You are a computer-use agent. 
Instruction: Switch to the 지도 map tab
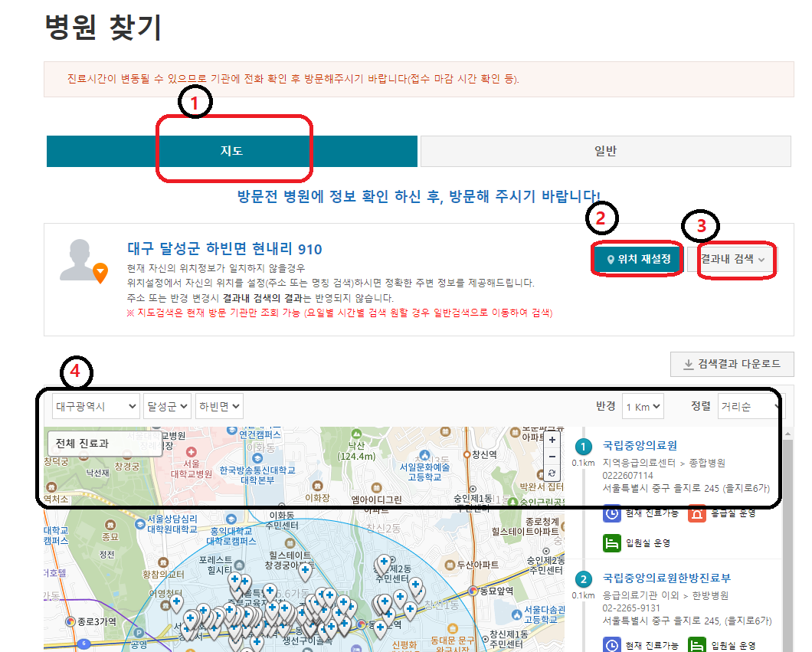point(231,151)
